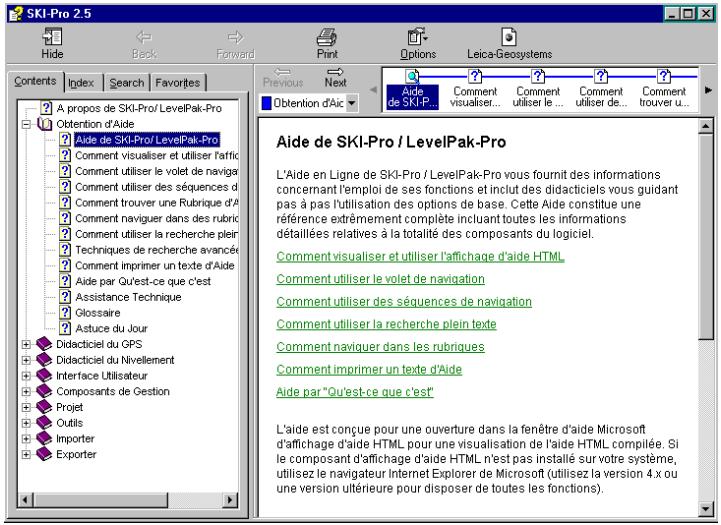Image resolution: width=721 pixels, height=525 pixels.
Task: Expand Composants de Gestion node
Action: (26, 392)
